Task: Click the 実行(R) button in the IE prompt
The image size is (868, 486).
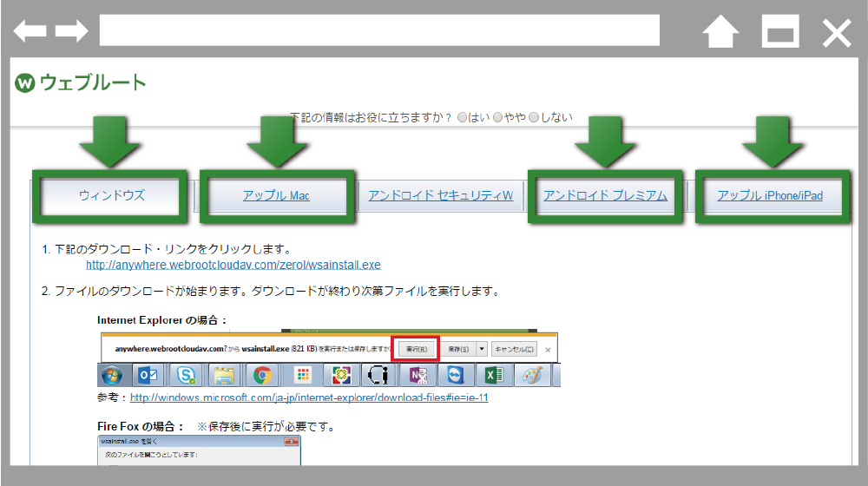Action: click(x=417, y=349)
